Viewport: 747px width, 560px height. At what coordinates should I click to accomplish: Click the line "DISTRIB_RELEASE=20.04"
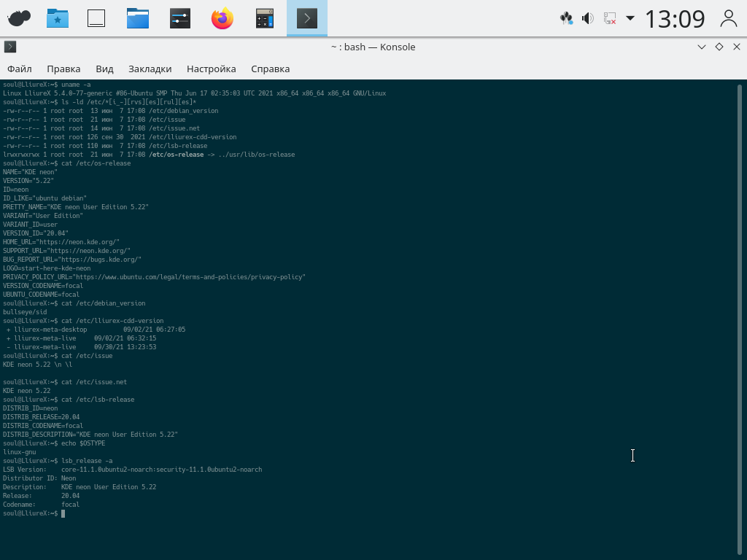(41, 416)
